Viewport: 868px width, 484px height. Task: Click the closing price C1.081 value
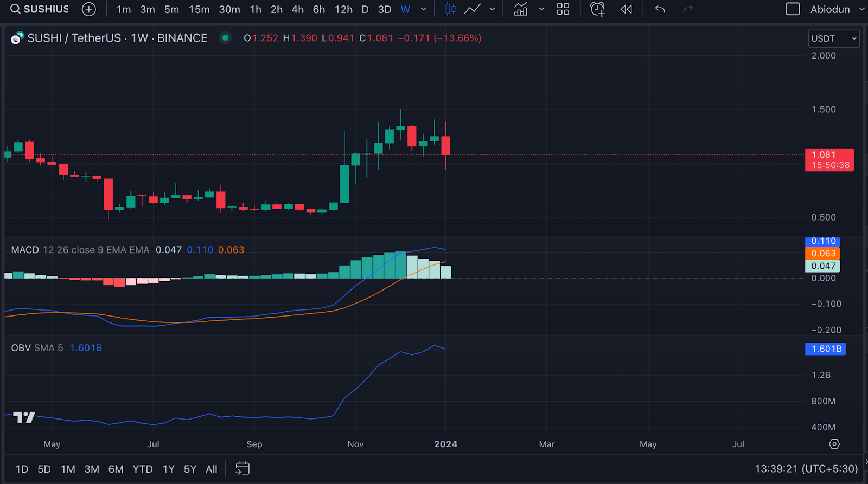[x=376, y=38]
